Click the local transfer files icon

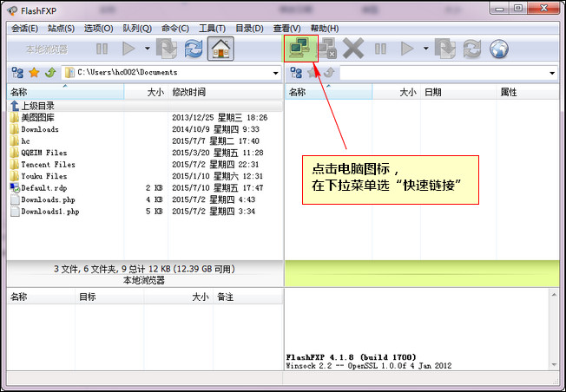167,49
